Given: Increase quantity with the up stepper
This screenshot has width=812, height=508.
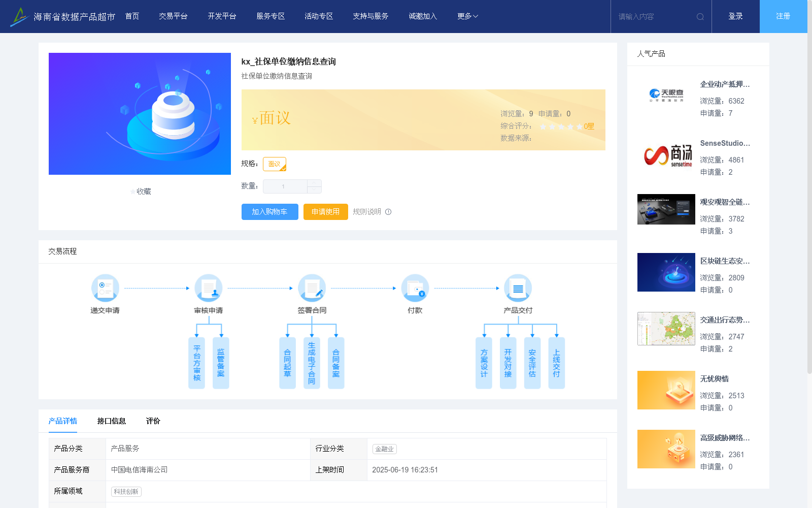Looking at the screenshot, I should pos(315,183).
